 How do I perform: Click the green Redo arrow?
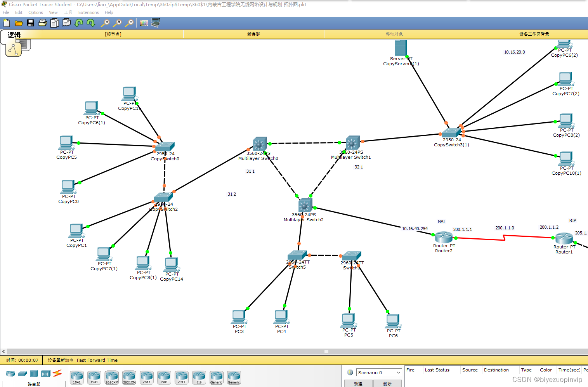(x=91, y=23)
